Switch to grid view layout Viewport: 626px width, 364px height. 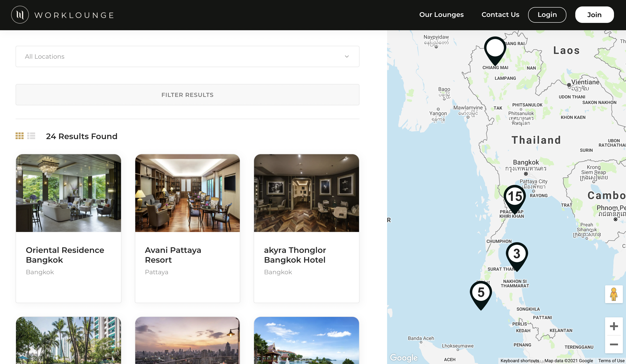click(x=20, y=136)
